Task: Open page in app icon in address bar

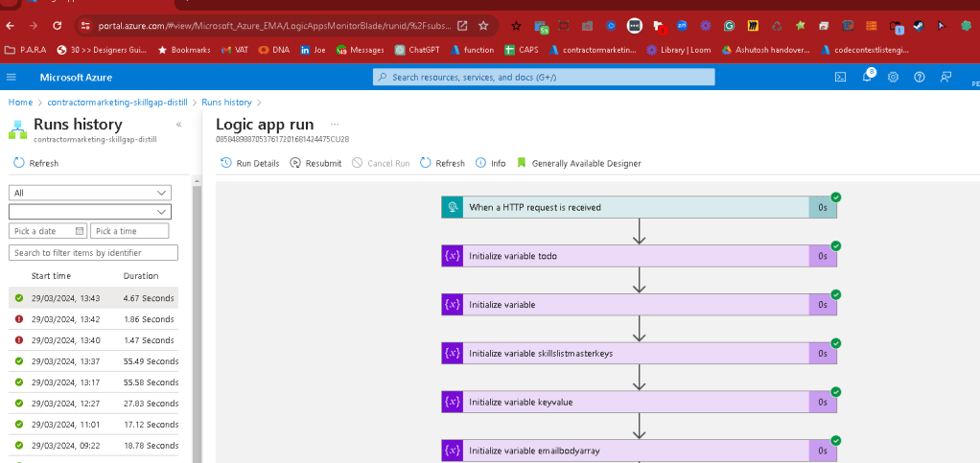Action: click(x=462, y=26)
